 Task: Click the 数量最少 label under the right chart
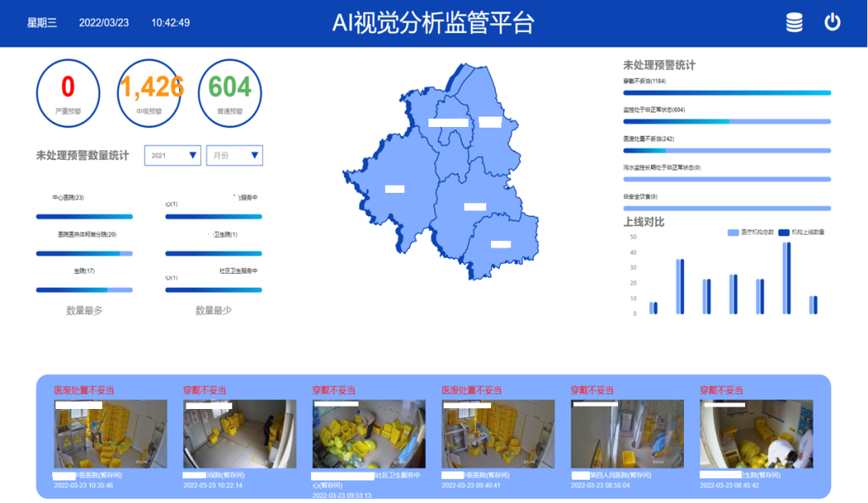point(212,309)
